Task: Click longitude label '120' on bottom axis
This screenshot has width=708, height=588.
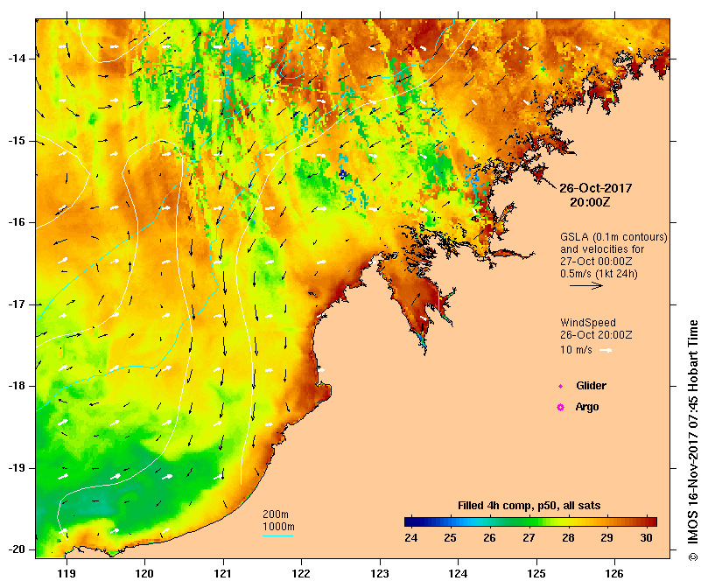Action: 144,573
